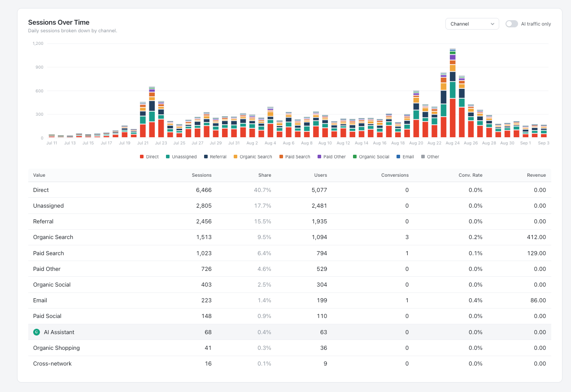
Task: Select the Organic Search row label
Action: pyautogui.click(x=53, y=237)
